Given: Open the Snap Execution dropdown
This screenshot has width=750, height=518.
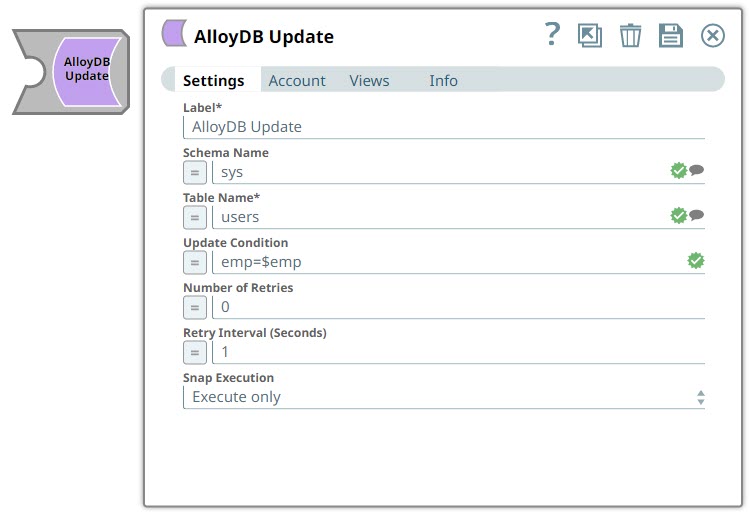Looking at the screenshot, I should pyautogui.click(x=444, y=397).
